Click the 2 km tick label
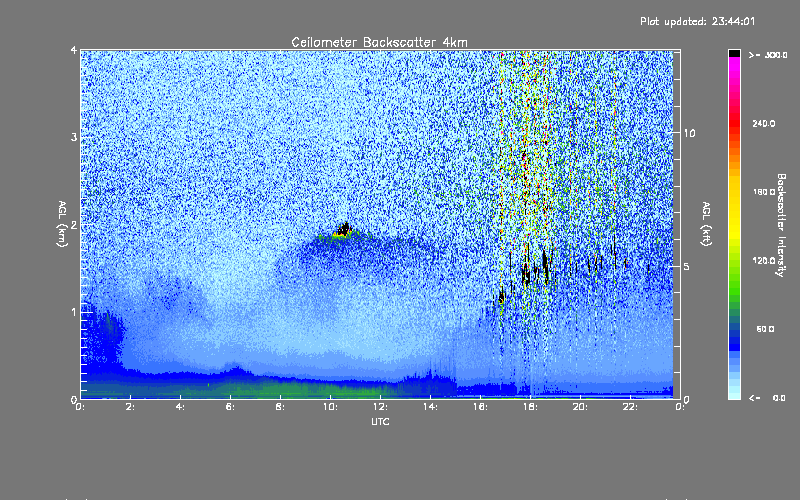This screenshot has height=500, width=800. [74, 224]
